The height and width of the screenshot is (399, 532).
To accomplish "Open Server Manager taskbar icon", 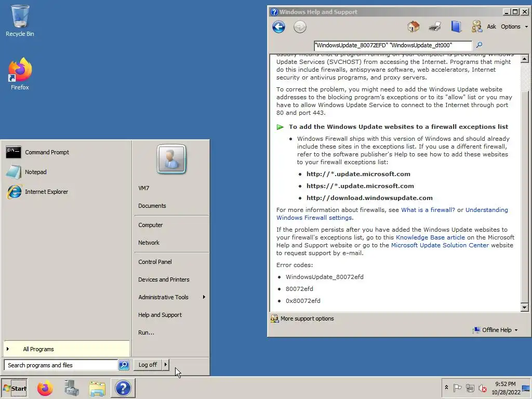I will (71, 388).
